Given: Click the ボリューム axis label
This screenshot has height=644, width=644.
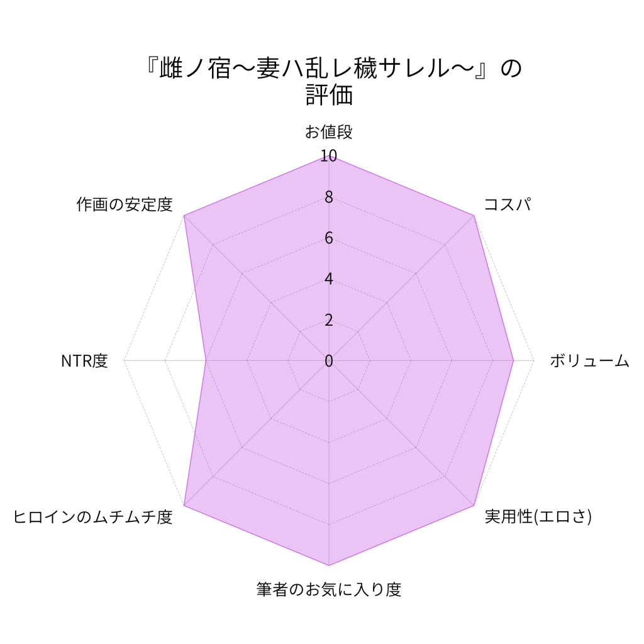Looking at the screenshot, I should click(589, 361).
